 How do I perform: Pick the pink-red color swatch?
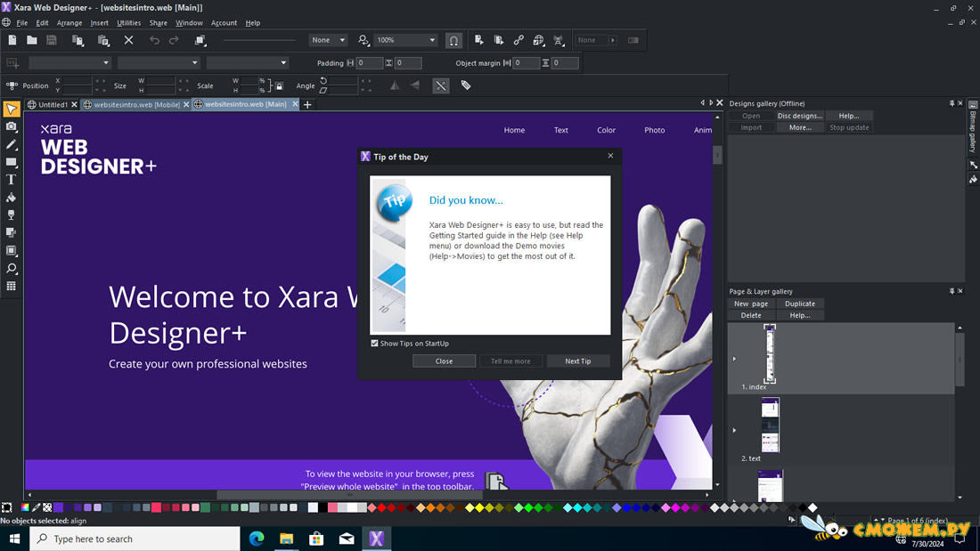click(156, 507)
